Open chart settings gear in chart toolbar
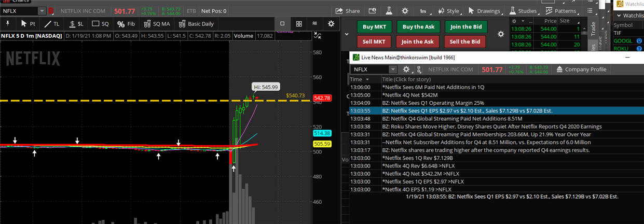This screenshot has height=224, width=644. pyautogui.click(x=331, y=23)
